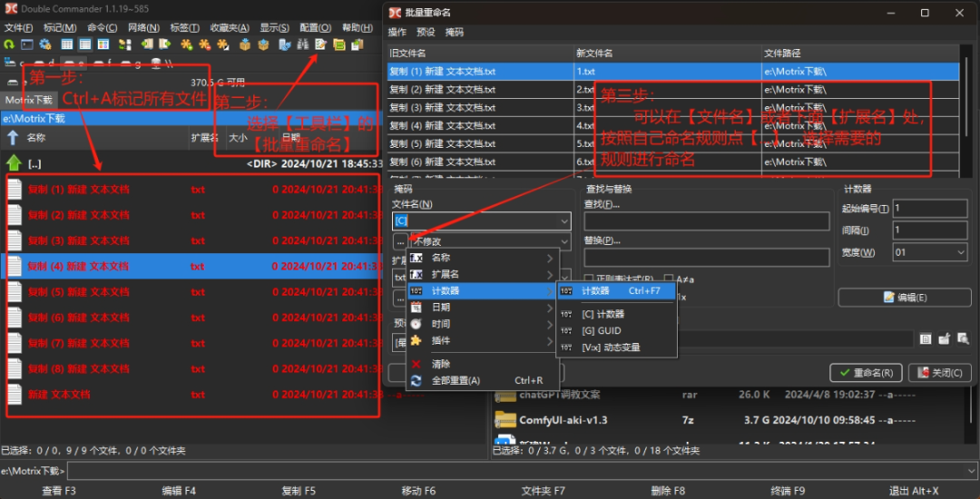980x499 pixels.
Task: Click the green folder-lines toolbar icon
Action: 339,44
